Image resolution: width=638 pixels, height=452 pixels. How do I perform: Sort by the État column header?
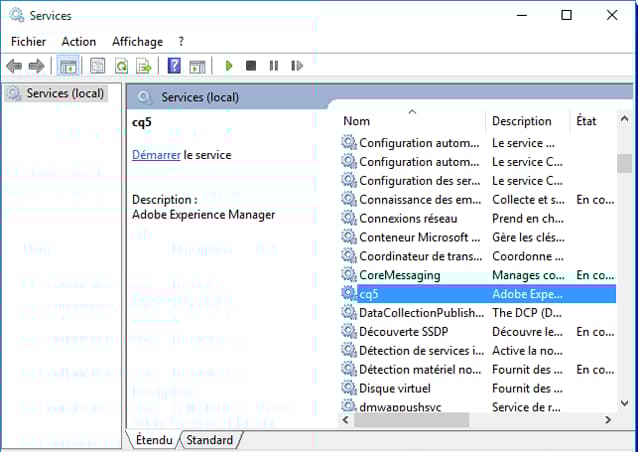[593, 121]
